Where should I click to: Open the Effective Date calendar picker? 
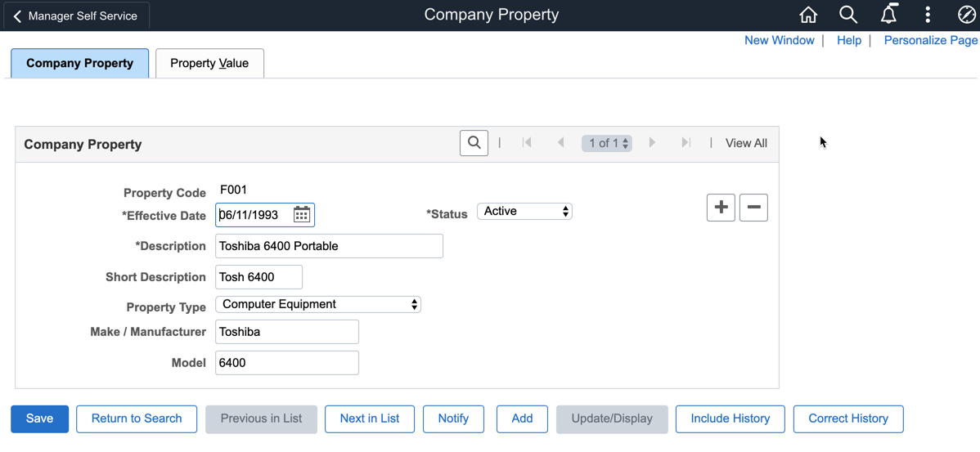pyautogui.click(x=302, y=215)
